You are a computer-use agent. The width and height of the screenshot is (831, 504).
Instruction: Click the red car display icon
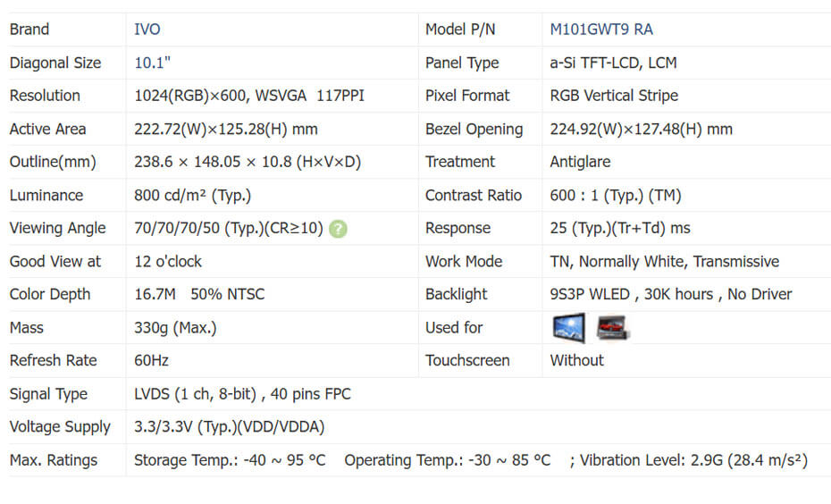613,328
